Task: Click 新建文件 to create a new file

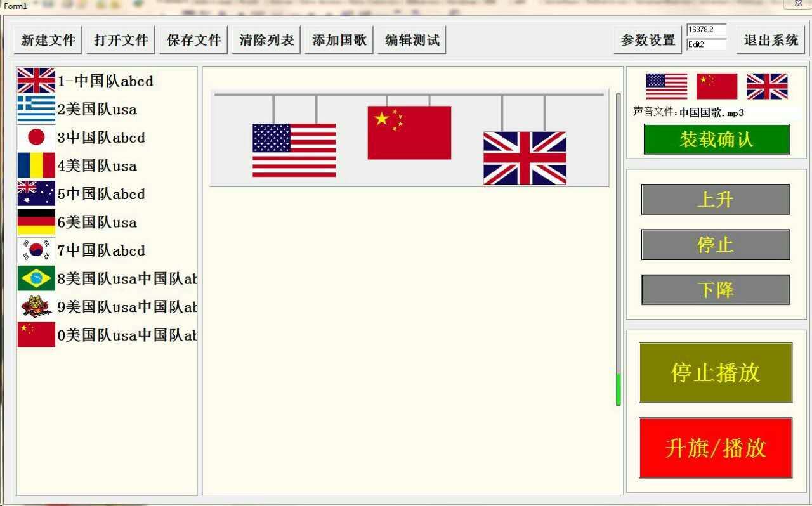Action: click(48, 40)
